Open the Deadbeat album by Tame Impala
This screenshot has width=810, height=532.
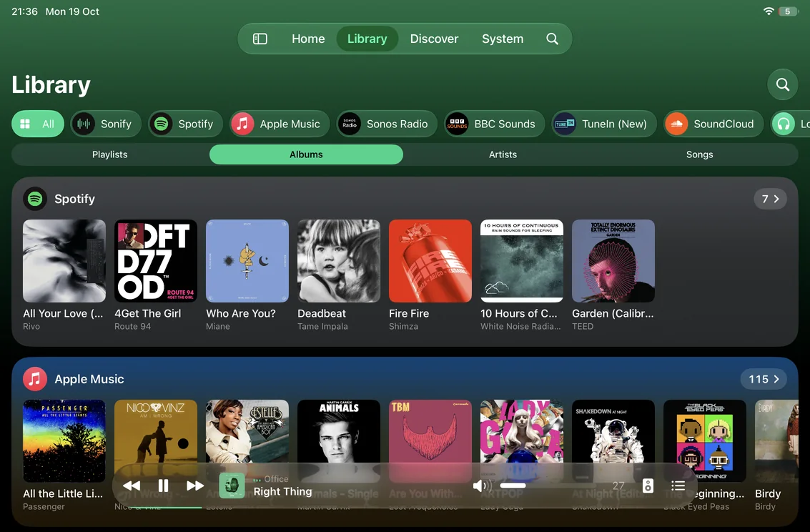(x=338, y=261)
